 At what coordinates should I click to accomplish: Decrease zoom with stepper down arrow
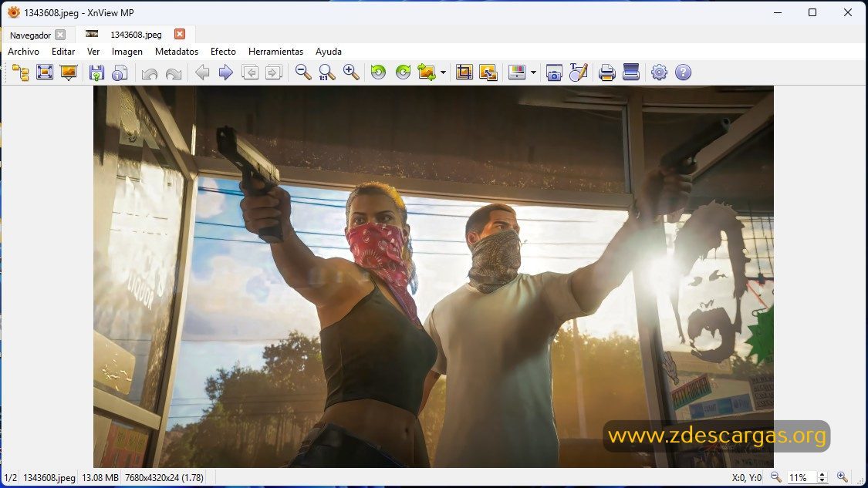(x=822, y=480)
